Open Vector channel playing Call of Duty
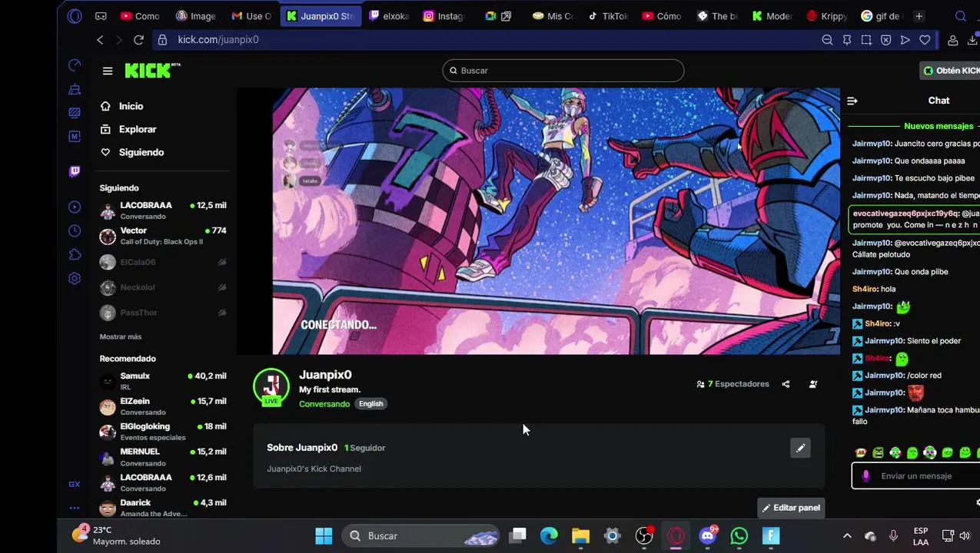 163,236
